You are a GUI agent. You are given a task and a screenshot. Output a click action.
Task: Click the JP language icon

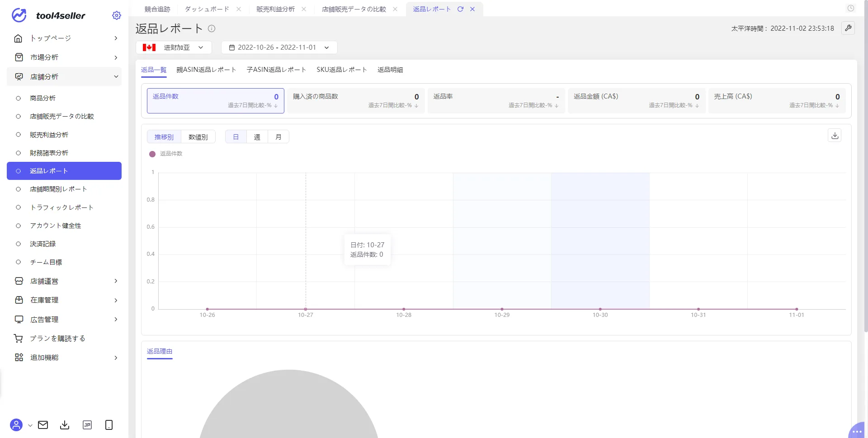tap(87, 425)
